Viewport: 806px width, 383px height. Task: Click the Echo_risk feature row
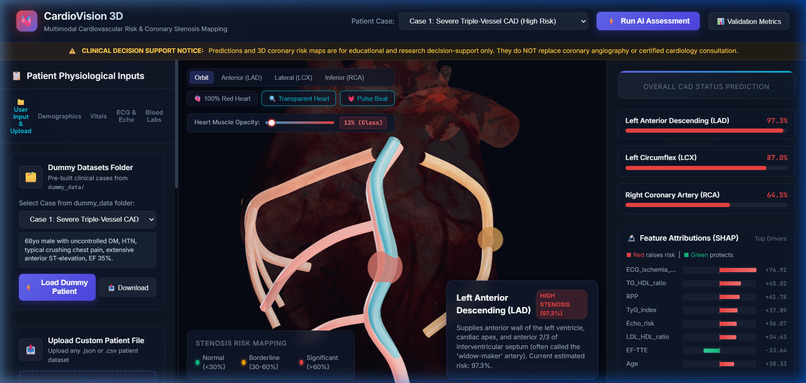[706, 323]
